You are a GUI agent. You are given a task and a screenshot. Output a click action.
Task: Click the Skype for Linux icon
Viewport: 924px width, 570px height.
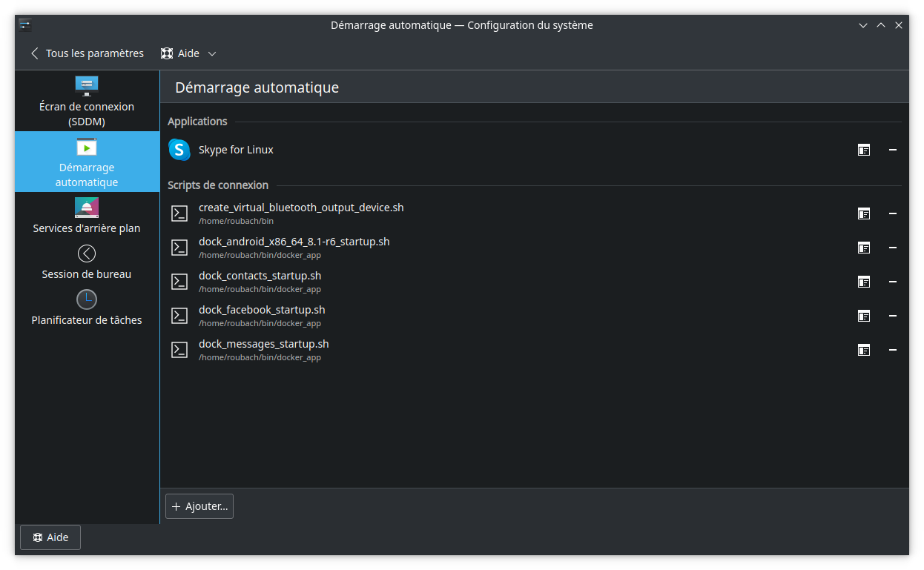click(179, 149)
